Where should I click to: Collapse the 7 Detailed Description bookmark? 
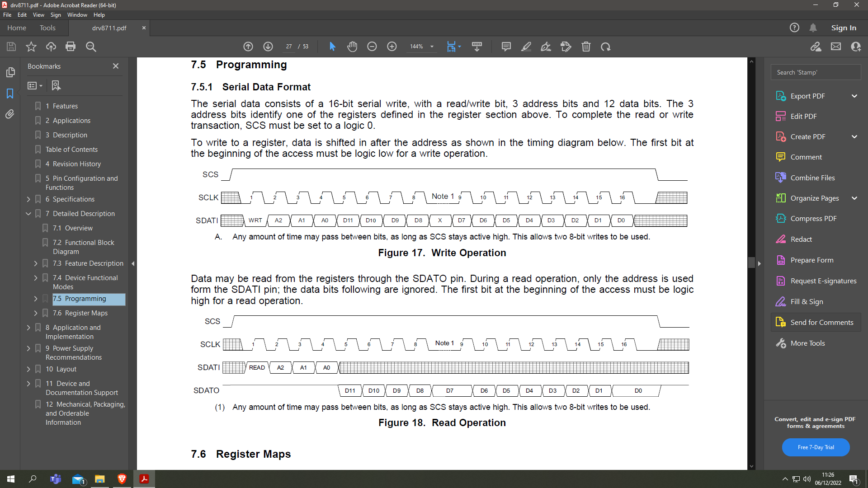pyautogui.click(x=28, y=214)
